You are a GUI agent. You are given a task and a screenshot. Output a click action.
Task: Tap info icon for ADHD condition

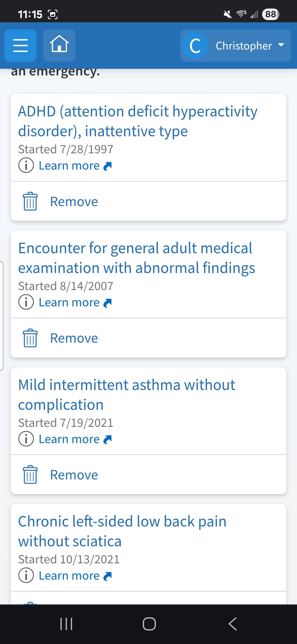(x=26, y=165)
